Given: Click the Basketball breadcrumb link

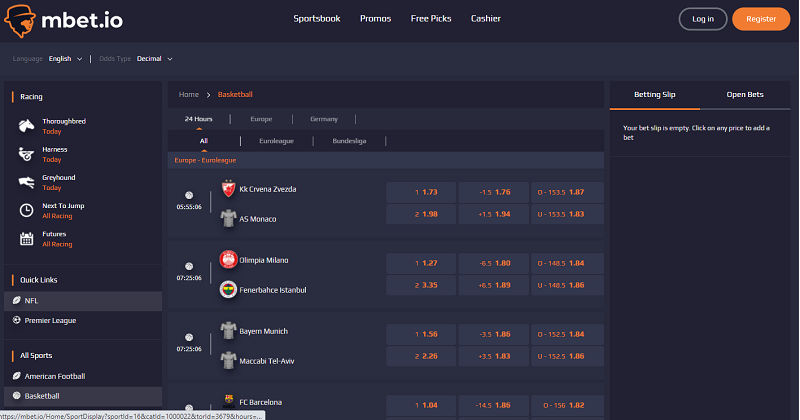Looking at the screenshot, I should [x=235, y=94].
